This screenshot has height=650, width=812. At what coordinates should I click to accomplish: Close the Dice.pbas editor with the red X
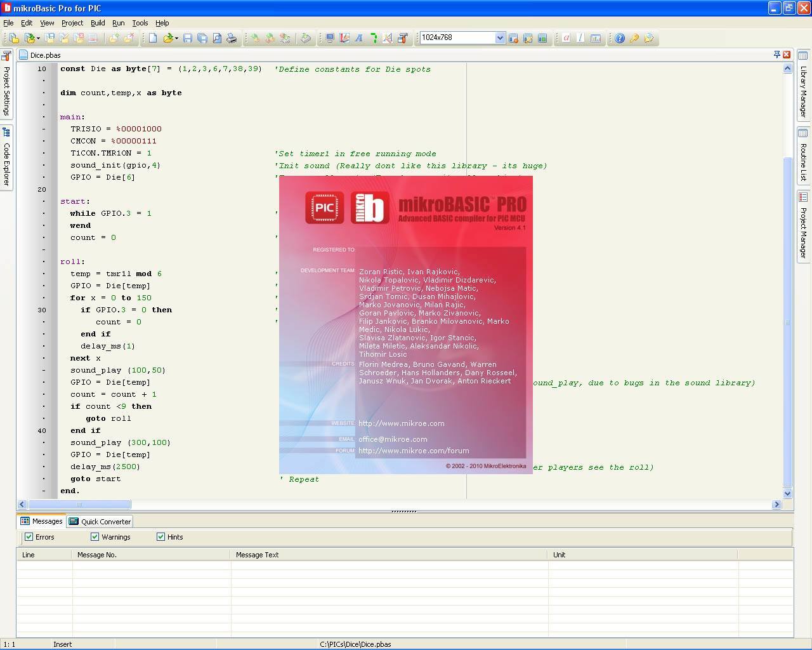pos(787,55)
